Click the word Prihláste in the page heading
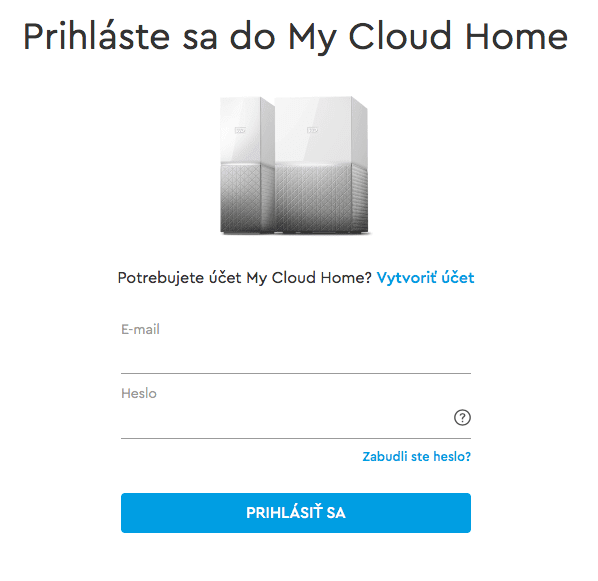 [x=96, y=37]
